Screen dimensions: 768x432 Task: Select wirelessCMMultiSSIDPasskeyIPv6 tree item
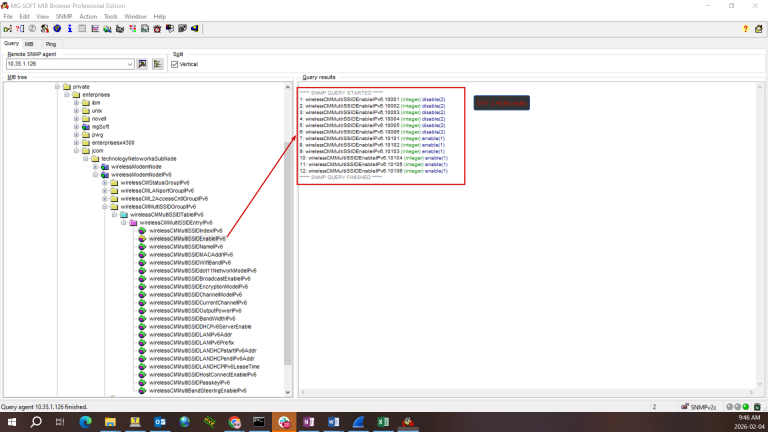(x=189, y=383)
